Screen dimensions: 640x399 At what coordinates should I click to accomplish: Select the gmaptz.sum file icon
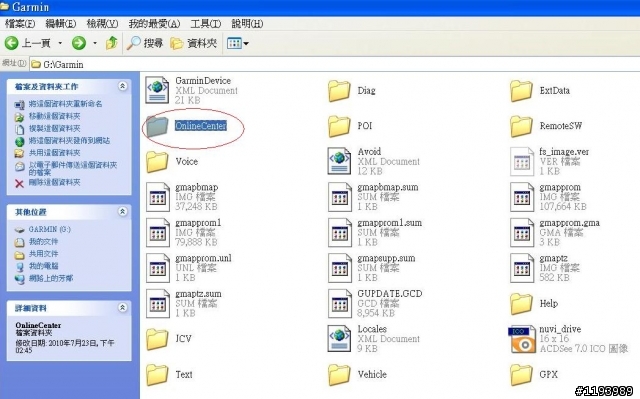click(158, 304)
